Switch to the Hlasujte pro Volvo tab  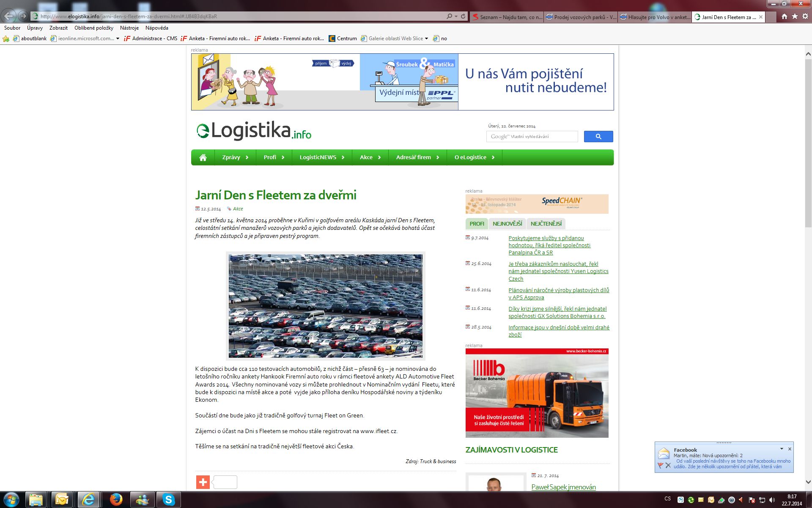pyautogui.click(x=655, y=17)
